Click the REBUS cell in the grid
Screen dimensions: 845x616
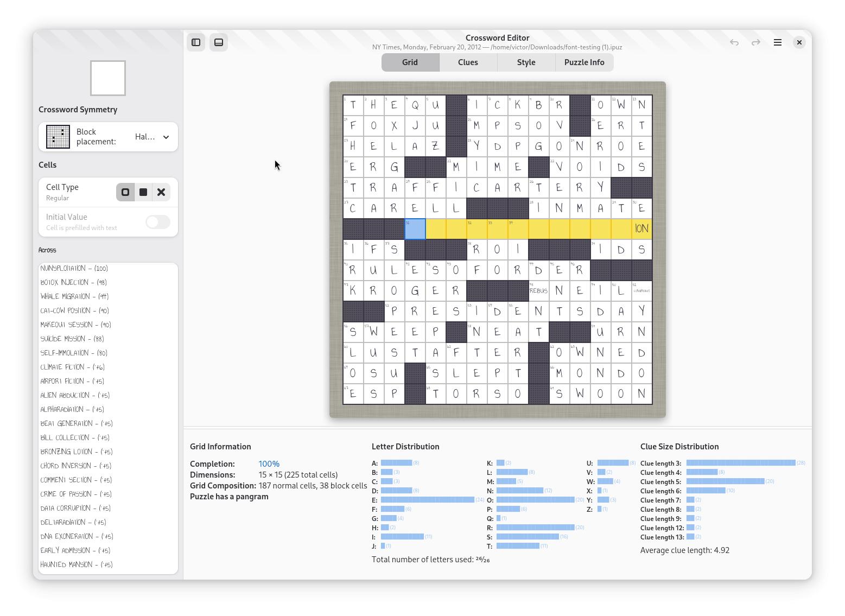[538, 290]
